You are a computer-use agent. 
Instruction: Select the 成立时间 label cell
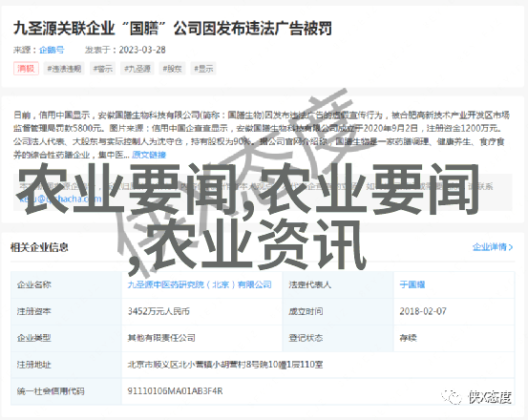tap(338, 311)
